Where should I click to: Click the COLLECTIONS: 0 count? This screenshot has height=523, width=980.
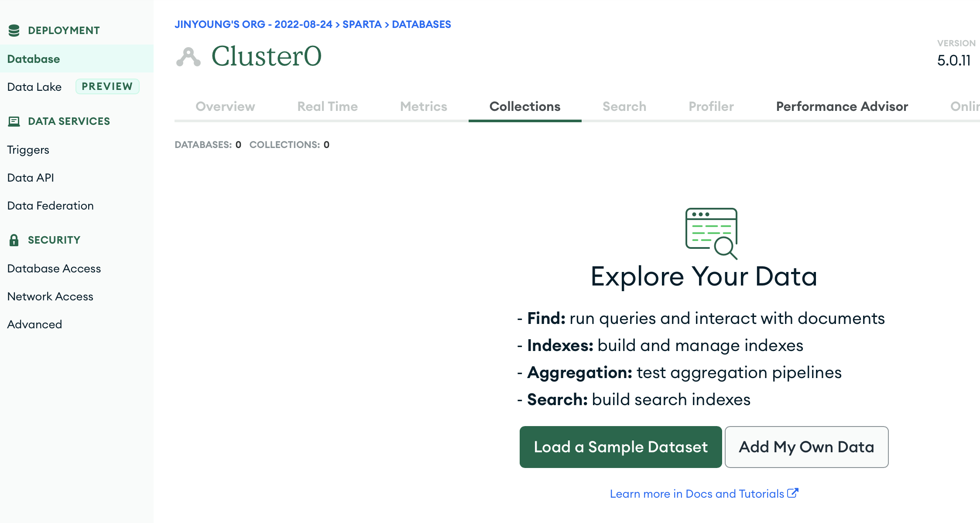tap(290, 145)
